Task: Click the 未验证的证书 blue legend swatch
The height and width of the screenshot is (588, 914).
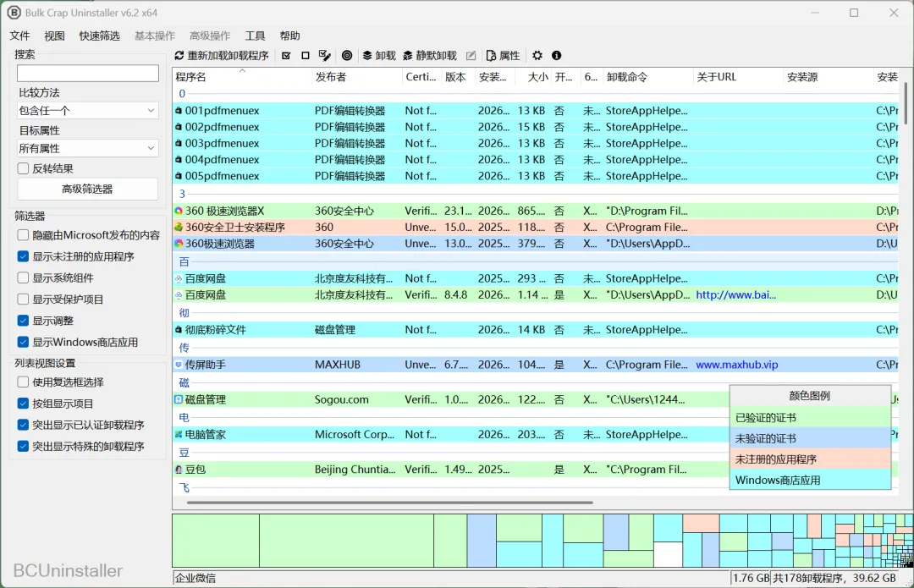Action: 810,438
